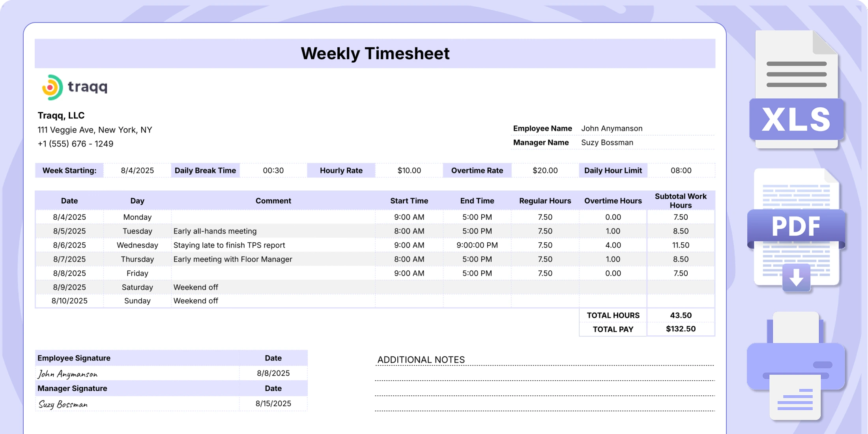Click the manager signature date 8/15/2025
868x434 pixels.
click(x=273, y=404)
